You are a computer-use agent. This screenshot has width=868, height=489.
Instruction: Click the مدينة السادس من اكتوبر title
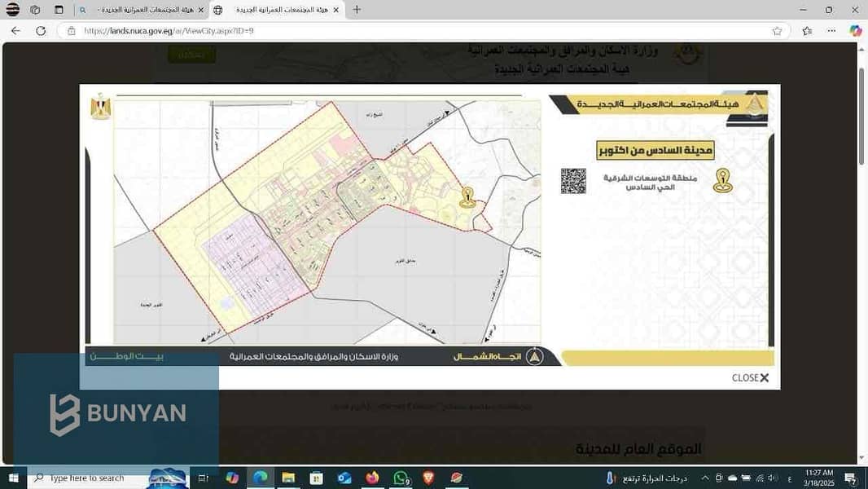coord(655,150)
